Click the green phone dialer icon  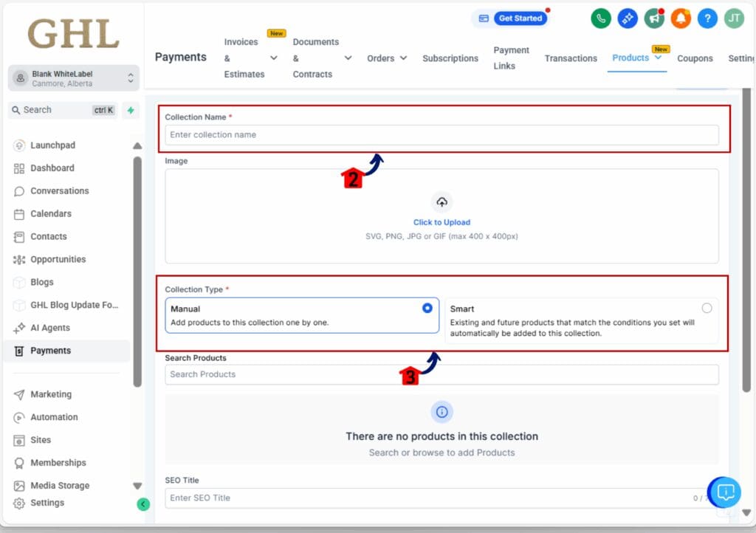(x=601, y=18)
